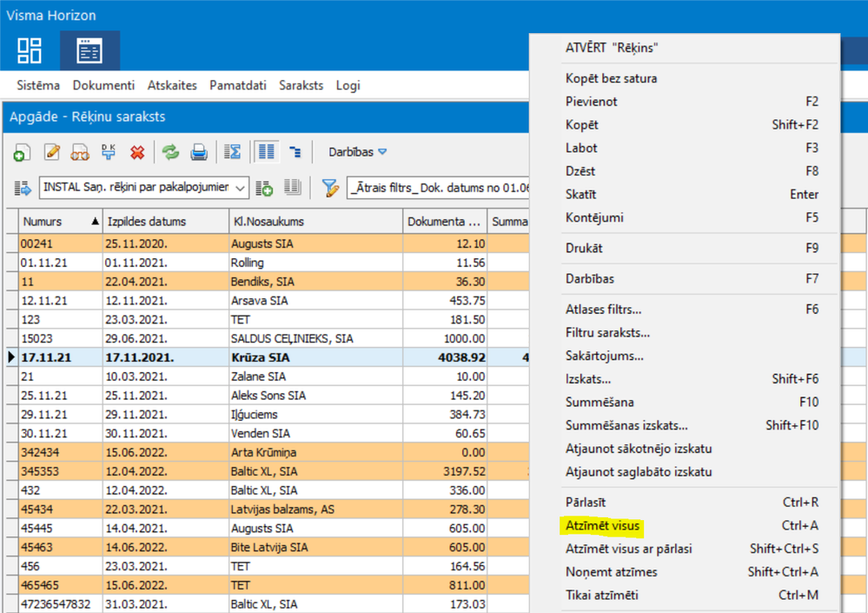Toggle the column list view button

pyautogui.click(x=267, y=152)
